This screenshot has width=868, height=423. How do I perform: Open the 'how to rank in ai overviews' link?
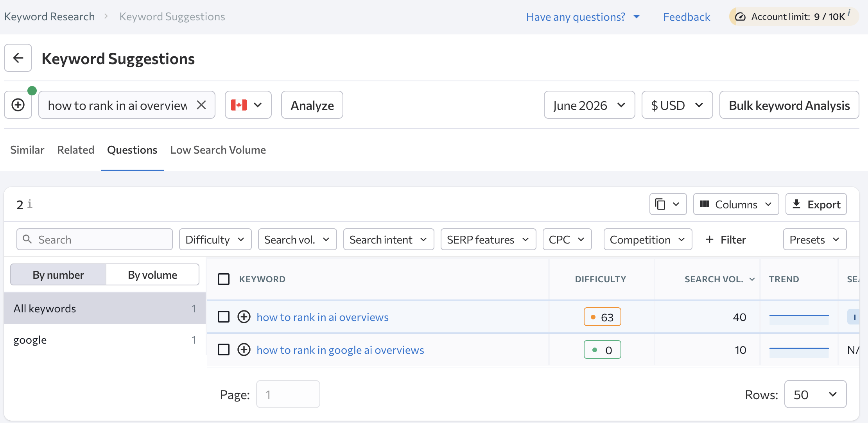(323, 317)
